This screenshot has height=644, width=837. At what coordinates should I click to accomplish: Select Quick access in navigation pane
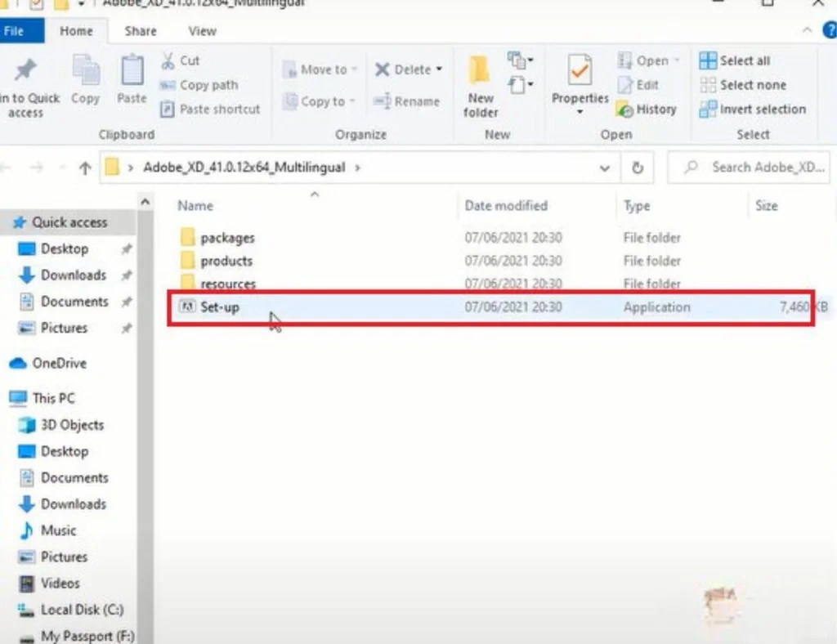(69, 222)
